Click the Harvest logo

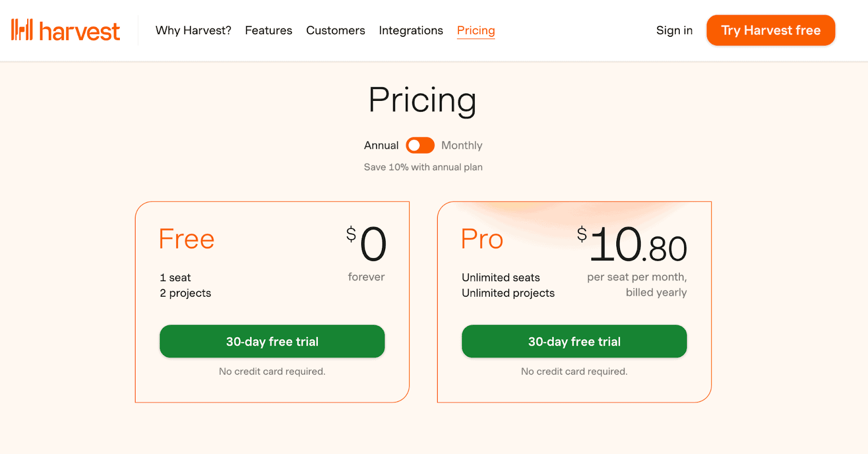(66, 30)
